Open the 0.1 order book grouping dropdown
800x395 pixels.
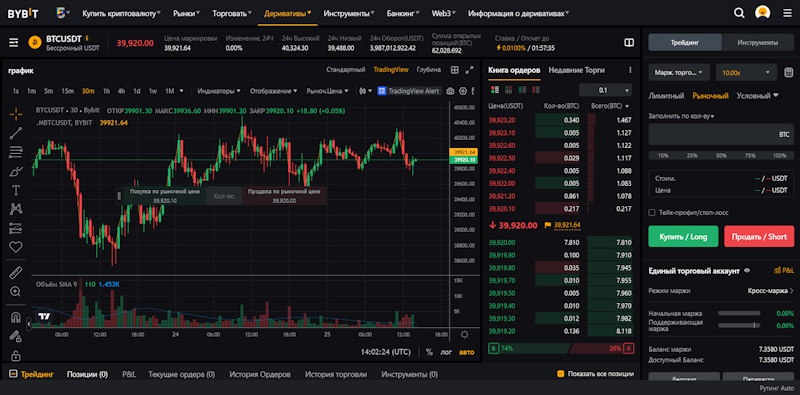[x=605, y=90]
